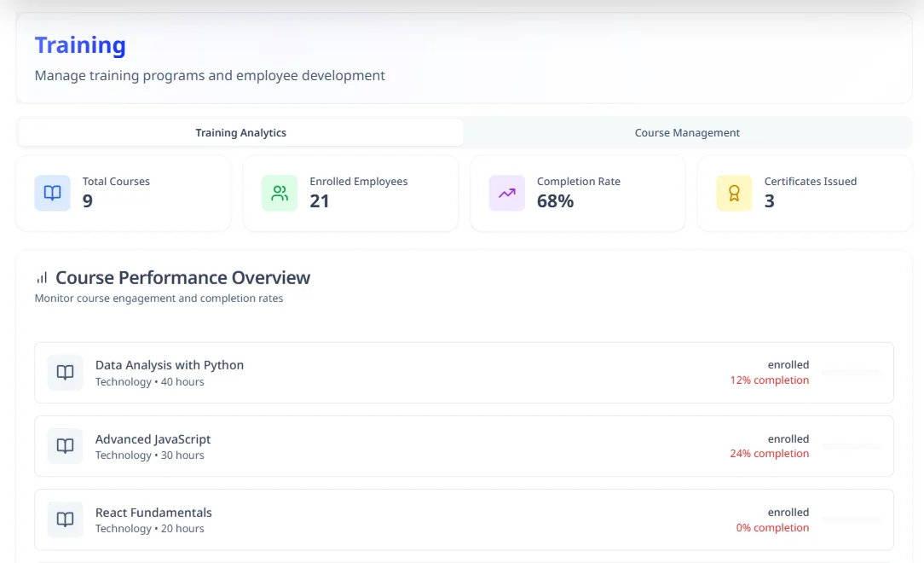Viewport: 924px width, 563px height.
Task: Click the Total Courses book icon
Action: [53, 193]
